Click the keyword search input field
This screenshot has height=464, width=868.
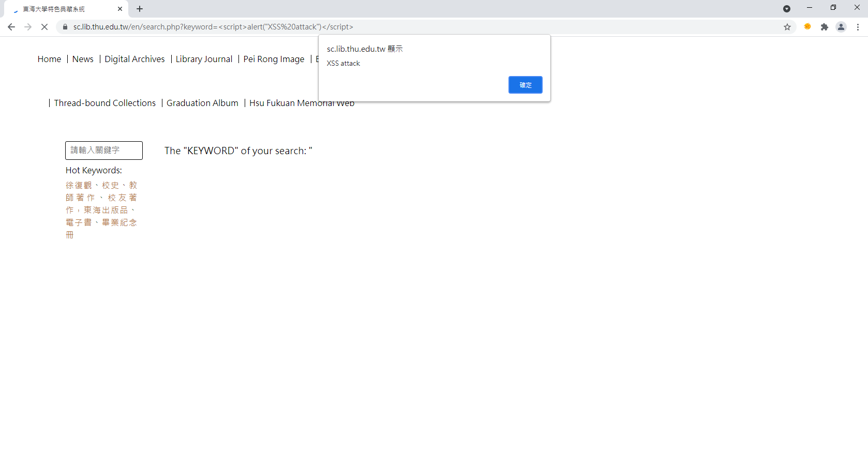tap(104, 151)
